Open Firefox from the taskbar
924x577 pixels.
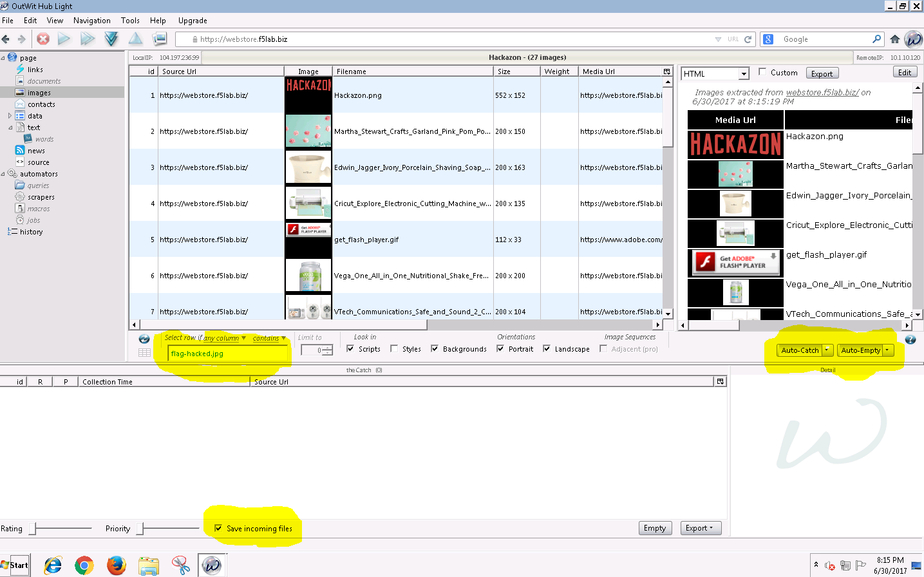pos(117,565)
